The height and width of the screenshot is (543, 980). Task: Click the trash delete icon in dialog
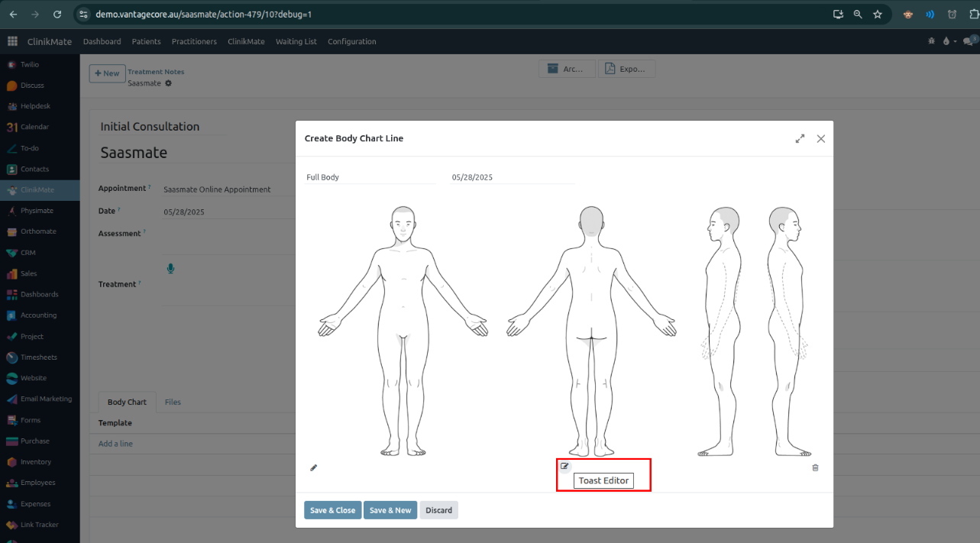[x=815, y=467]
